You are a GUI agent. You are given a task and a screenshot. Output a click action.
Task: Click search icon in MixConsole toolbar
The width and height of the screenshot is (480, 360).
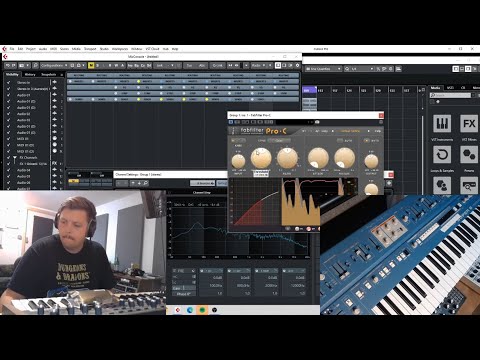point(35,65)
